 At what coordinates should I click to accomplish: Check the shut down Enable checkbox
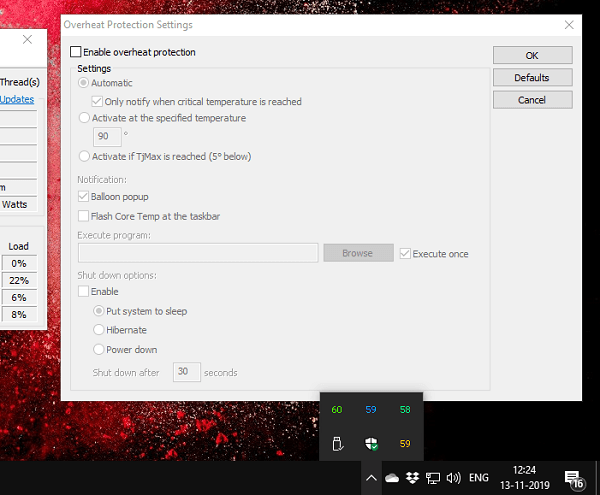83,291
